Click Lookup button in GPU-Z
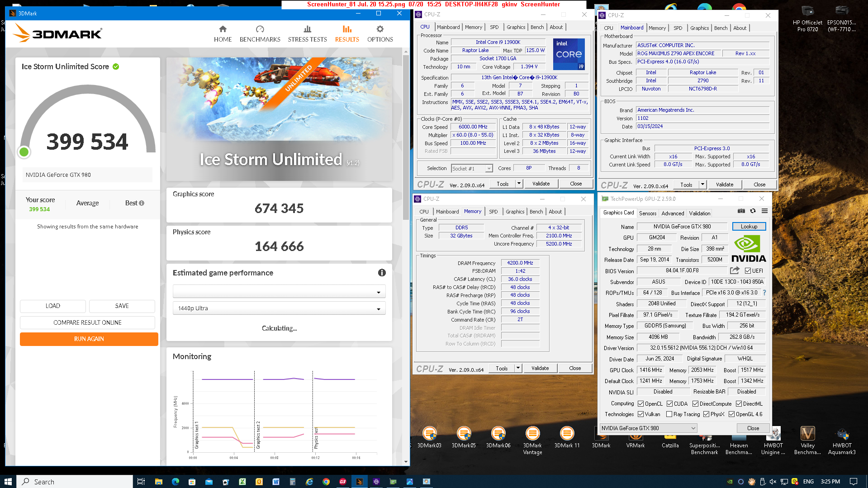Image resolution: width=868 pixels, height=488 pixels. click(749, 227)
